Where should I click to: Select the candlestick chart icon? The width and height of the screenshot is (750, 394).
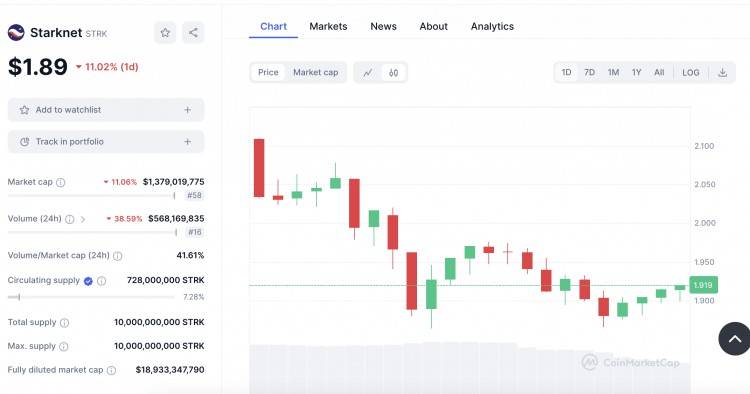pyautogui.click(x=393, y=73)
